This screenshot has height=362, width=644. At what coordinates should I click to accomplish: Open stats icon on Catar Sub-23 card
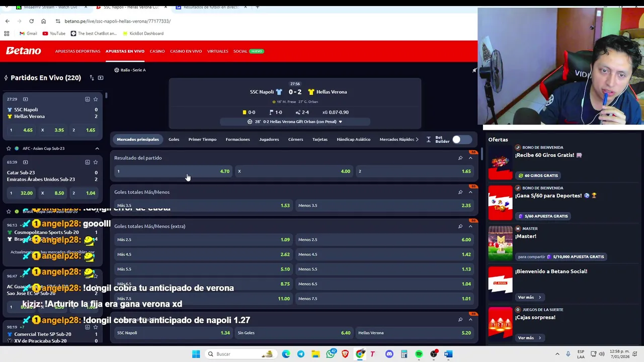[x=87, y=162]
